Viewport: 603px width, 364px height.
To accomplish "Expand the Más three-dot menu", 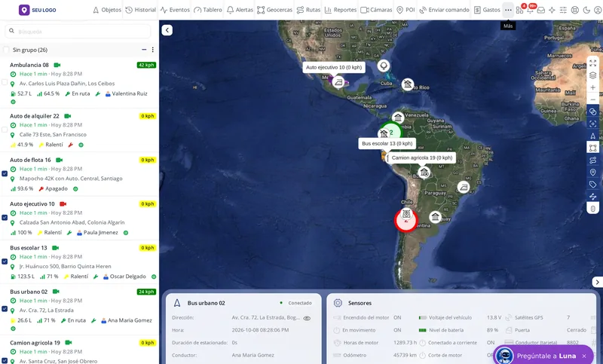I will coord(508,10).
